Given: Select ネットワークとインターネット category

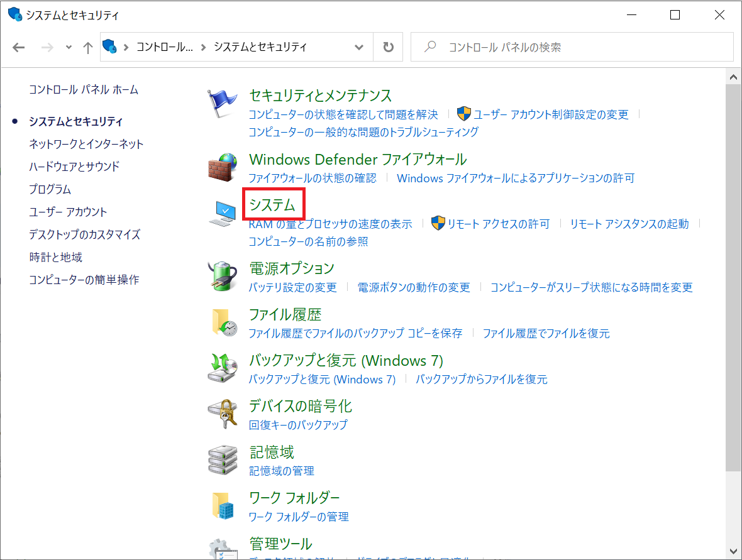Looking at the screenshot, I should tap(86, 144).
